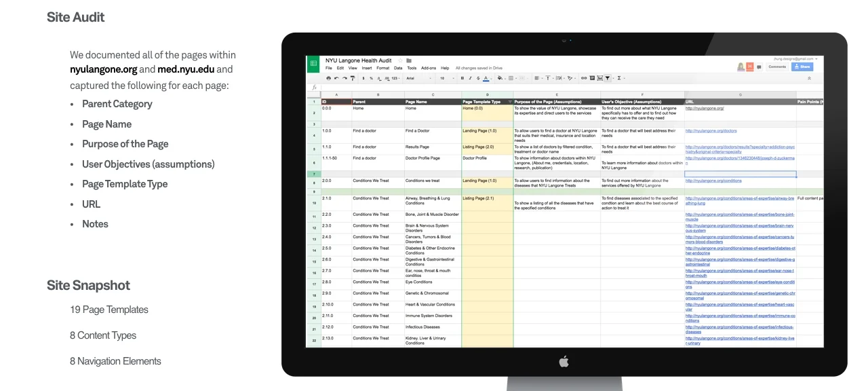Select the row 10 header
Screen dimensions: 868x391
pos(313,202)
